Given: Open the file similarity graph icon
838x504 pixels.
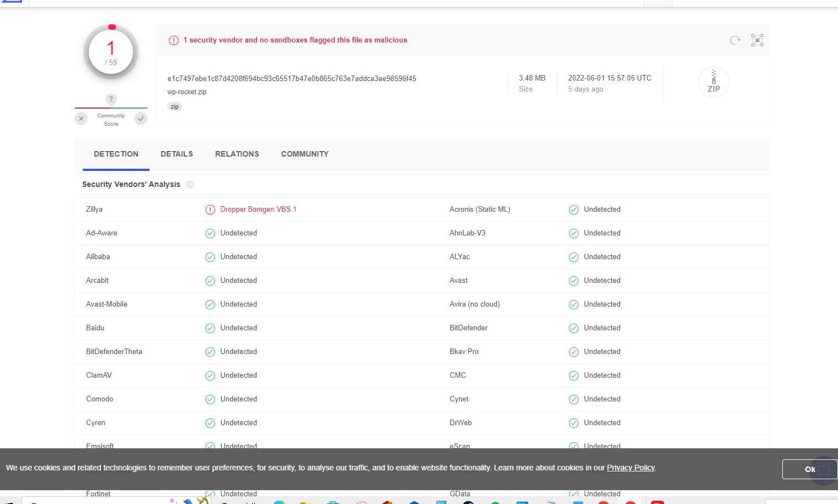Looking at the screenshot, I should pyautogui.click(x=757, y=40).
